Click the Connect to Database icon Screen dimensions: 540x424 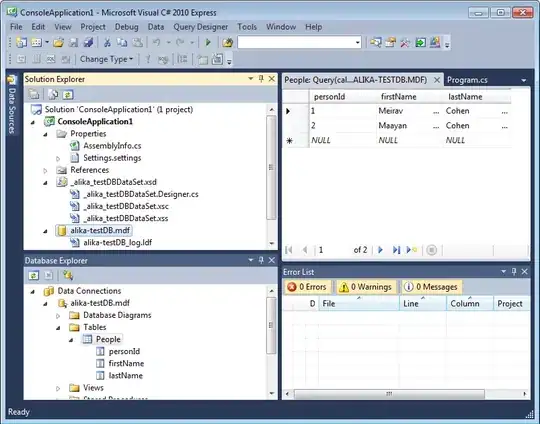coord(68,275)
